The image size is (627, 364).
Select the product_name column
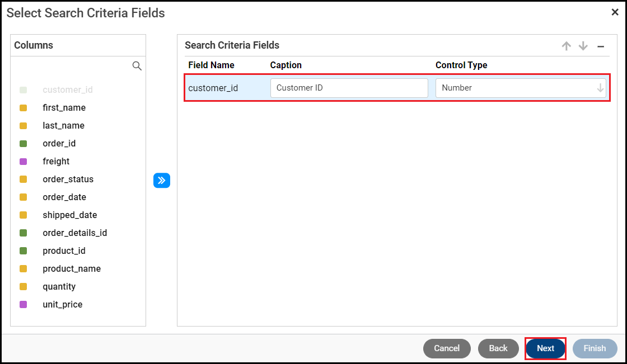point(72,269)
